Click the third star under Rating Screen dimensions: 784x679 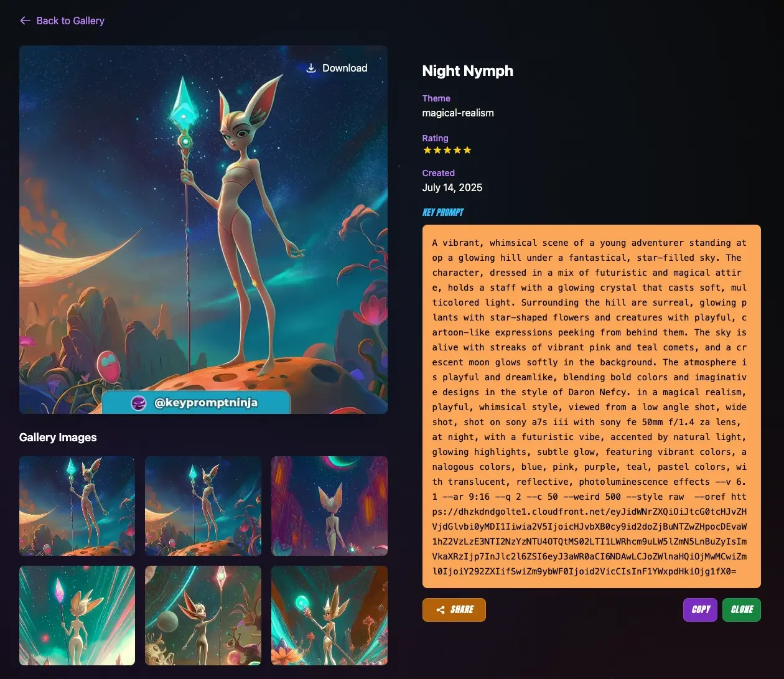447,150
